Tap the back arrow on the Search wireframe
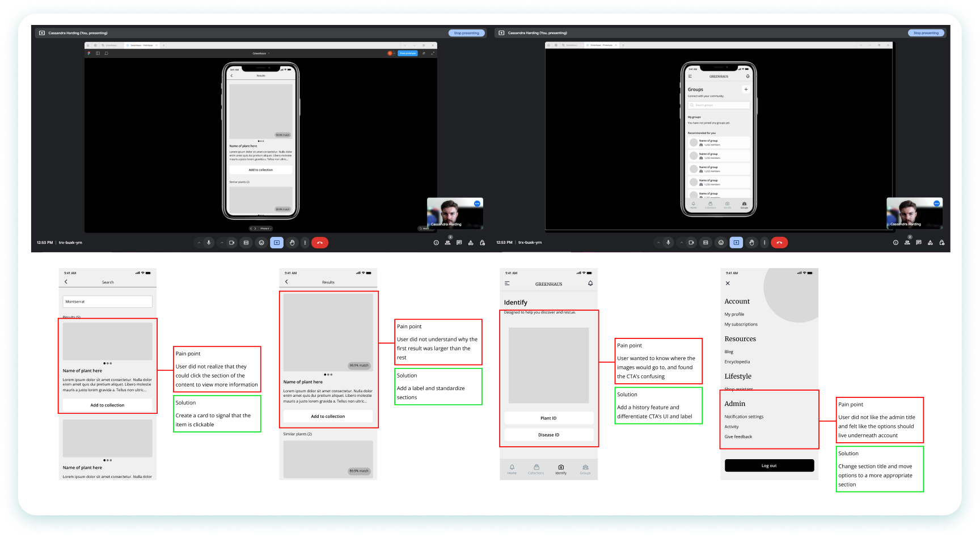 pyautogui.click(x=66, y=282)
